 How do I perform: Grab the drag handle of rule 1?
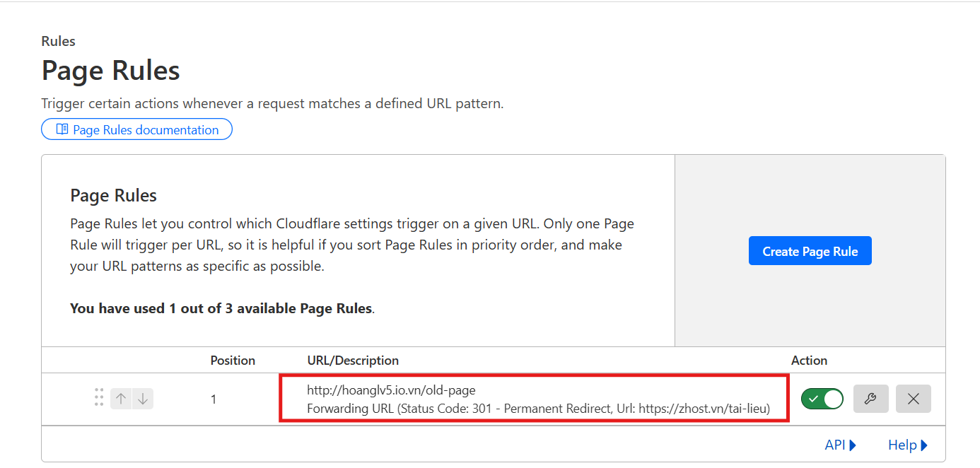(x=99, y=398)
